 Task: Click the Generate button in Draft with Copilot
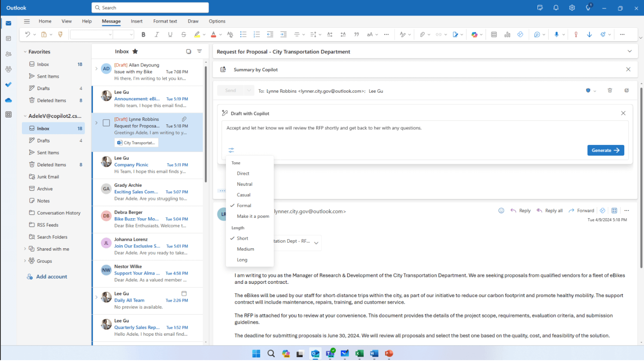[605, 150]
